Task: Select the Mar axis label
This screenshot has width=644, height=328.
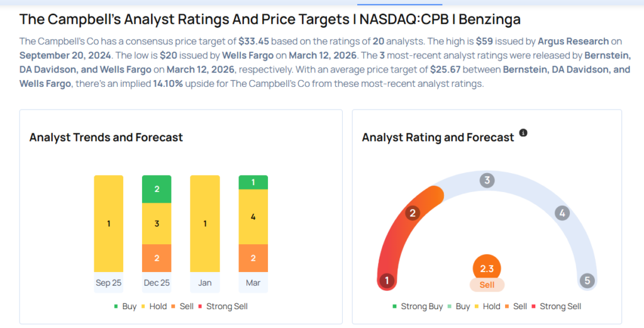Action: click(x=253, y=283)
